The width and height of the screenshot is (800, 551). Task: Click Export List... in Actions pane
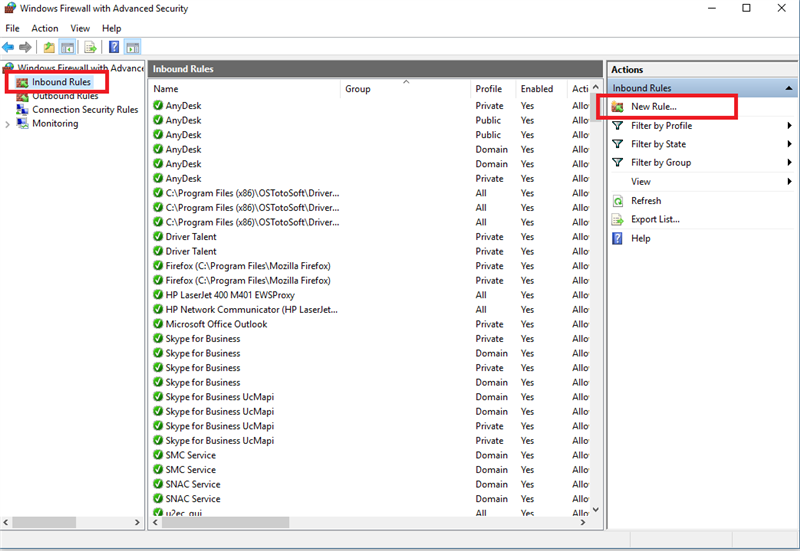(655, 219)
